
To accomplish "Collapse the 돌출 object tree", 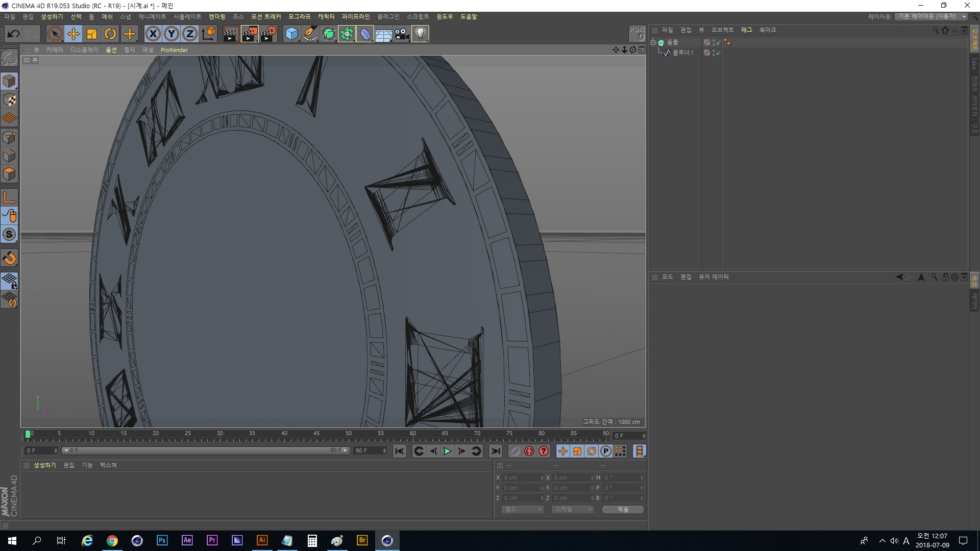I will click(x=653, y=42).
